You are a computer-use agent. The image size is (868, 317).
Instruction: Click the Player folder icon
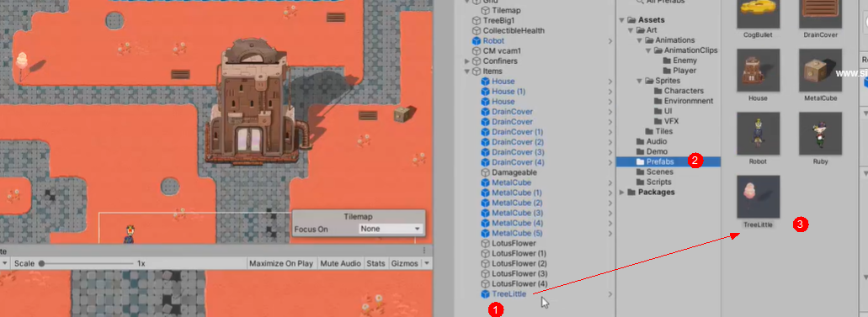point(667,71)
